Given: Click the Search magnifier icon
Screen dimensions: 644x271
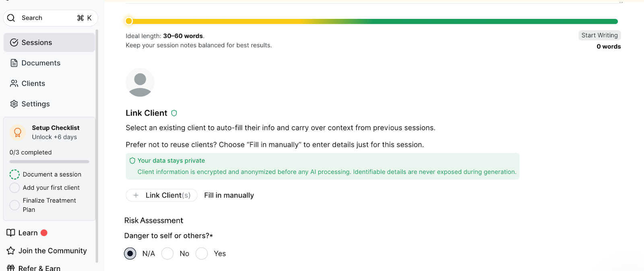Looking at the screenshot, I should (11, 18).
